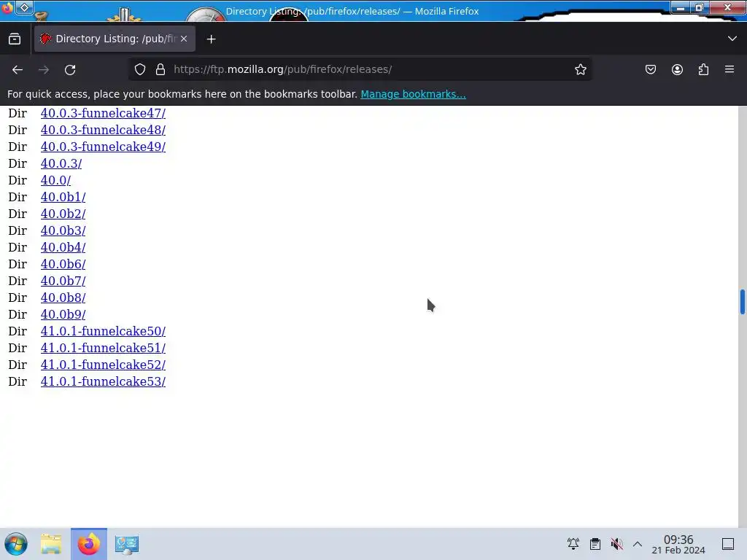Click the page vertical scrollbar thumb
Screen dimensions: 747x560
click(742, 302)
